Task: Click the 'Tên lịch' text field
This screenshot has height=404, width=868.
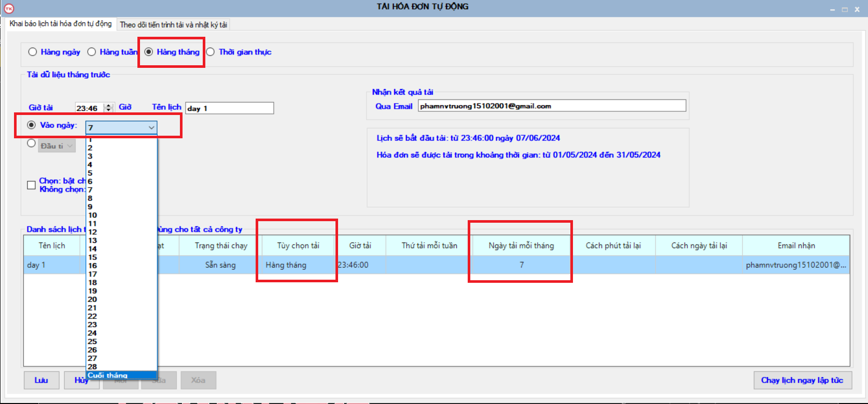Action: pos(229,108)
